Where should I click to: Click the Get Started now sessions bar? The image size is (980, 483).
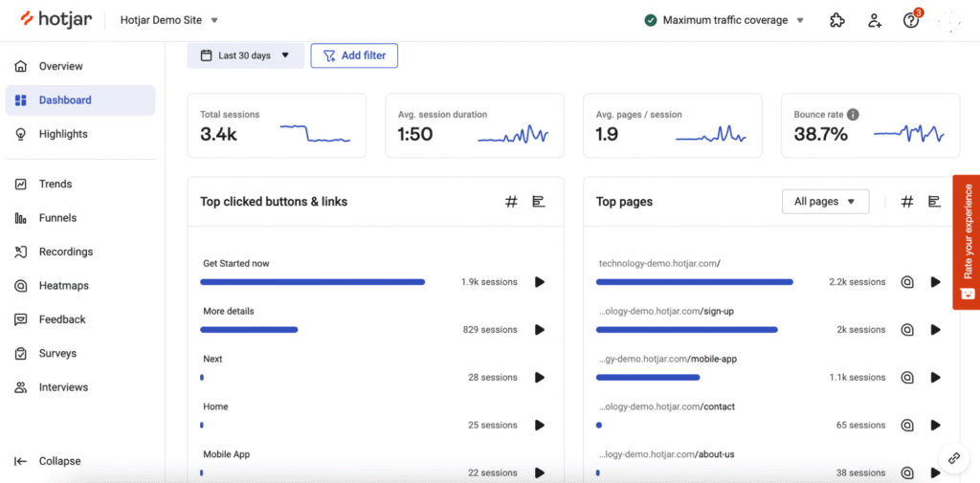tap(312, 282)
